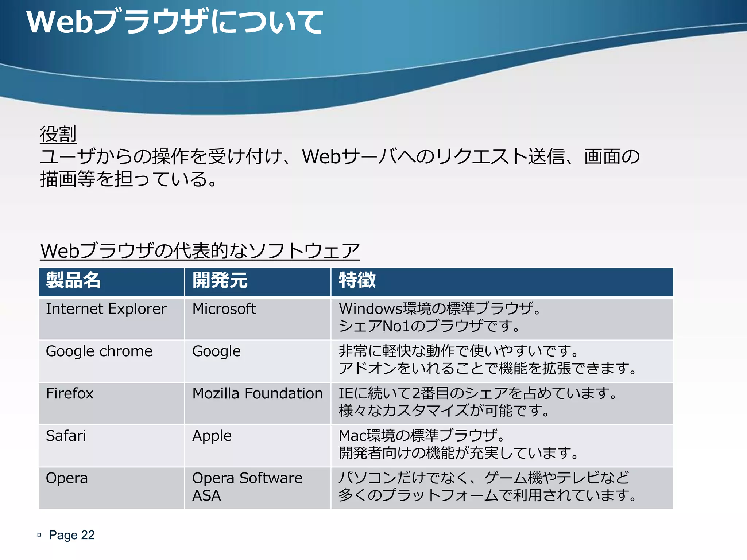The image size is (747, 560).
Task: Click text 'アドオンをいれることで機能を拡張できます。'
Action: 488,368
